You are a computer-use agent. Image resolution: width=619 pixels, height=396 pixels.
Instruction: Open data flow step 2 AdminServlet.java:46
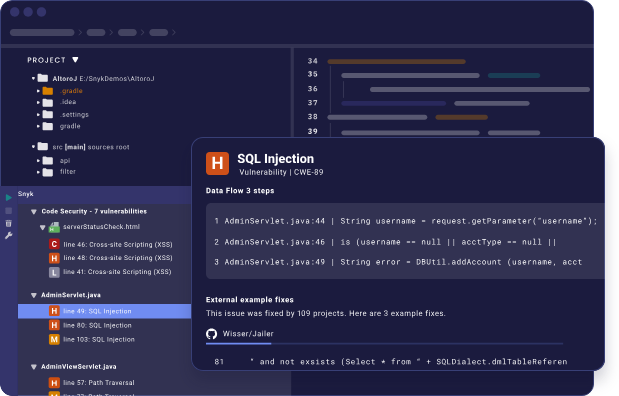click(x=385, y=242)
